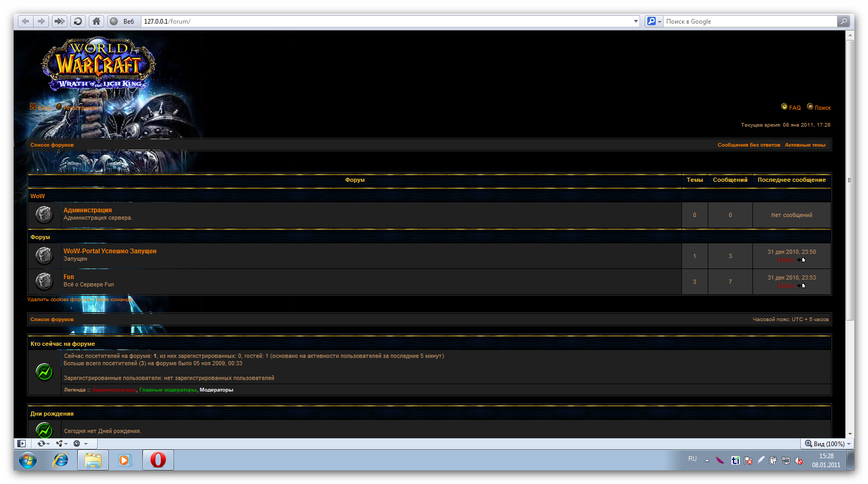Screen dimensions: 868x484
Task: Open the Администрация forum
Action: tap(88, 210)
